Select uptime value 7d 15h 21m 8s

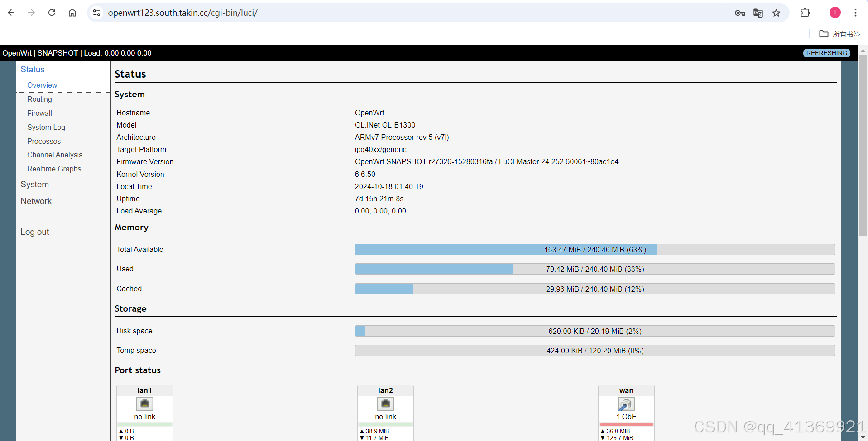(x=379, y=199)
